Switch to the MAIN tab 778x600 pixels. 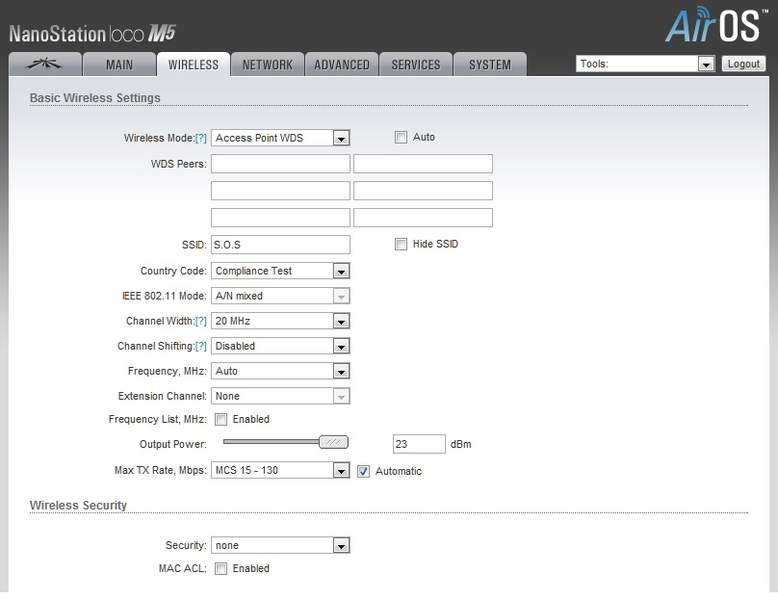(x=119, y=65)
